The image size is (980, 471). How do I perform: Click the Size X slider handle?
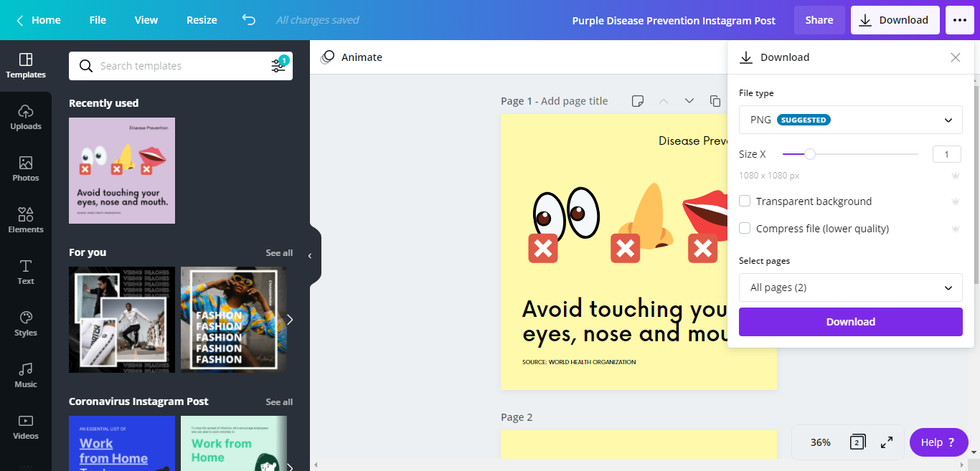(x=810, y=154)
